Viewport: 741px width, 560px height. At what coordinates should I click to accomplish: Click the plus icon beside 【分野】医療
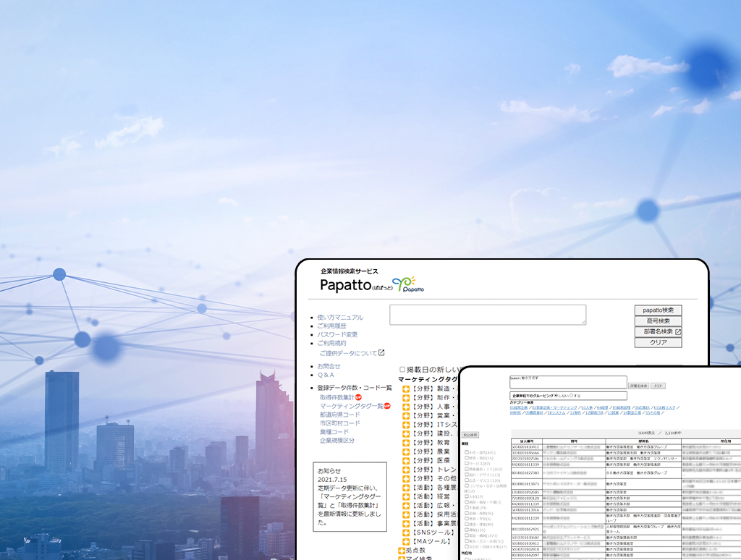coord(405,461)
